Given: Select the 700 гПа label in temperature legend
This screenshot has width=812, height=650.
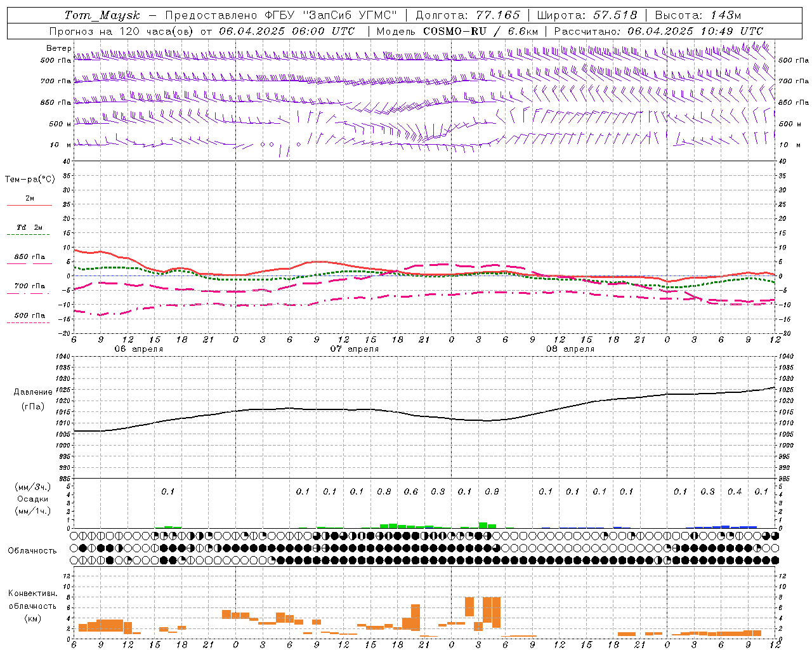Looking at the screenshot, I should (29, 286).
